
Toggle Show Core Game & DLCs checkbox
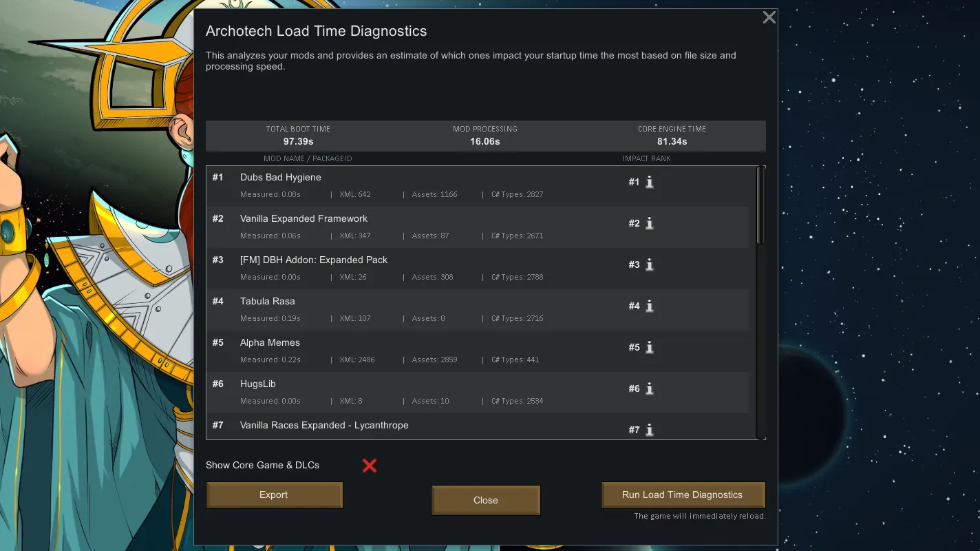(x=370, y=466)
